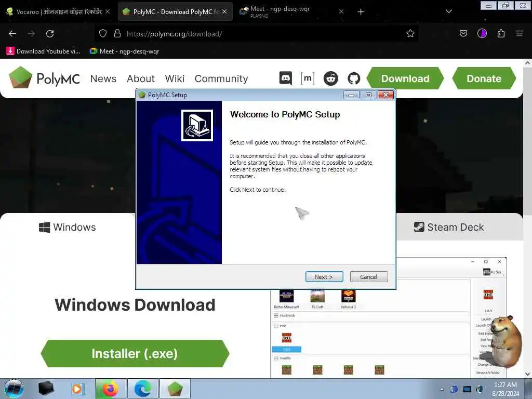The image size is (532, 399).
Task: Bookmark this page with the star
Action: tap(410, 34)
